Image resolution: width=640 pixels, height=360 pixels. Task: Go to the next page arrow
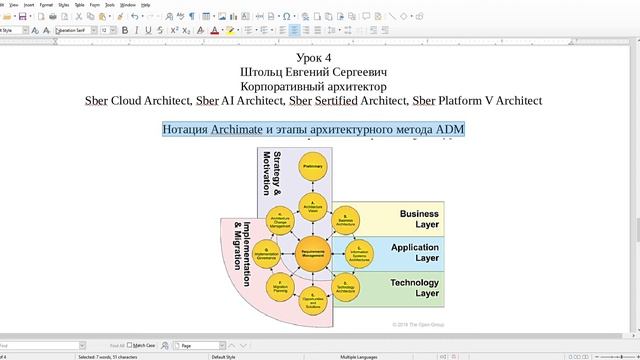click(243, 346)
